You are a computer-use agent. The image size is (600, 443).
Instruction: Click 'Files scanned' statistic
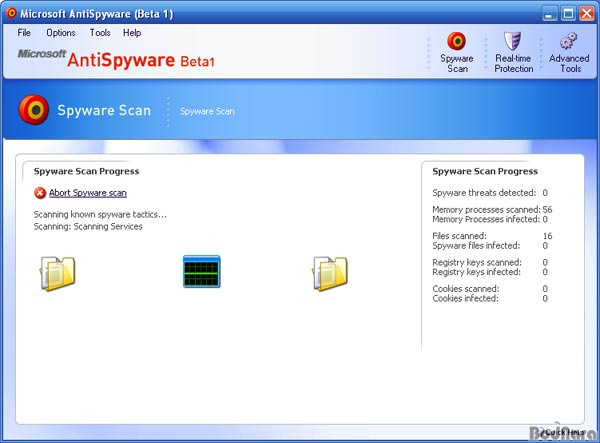pos(492,236)
